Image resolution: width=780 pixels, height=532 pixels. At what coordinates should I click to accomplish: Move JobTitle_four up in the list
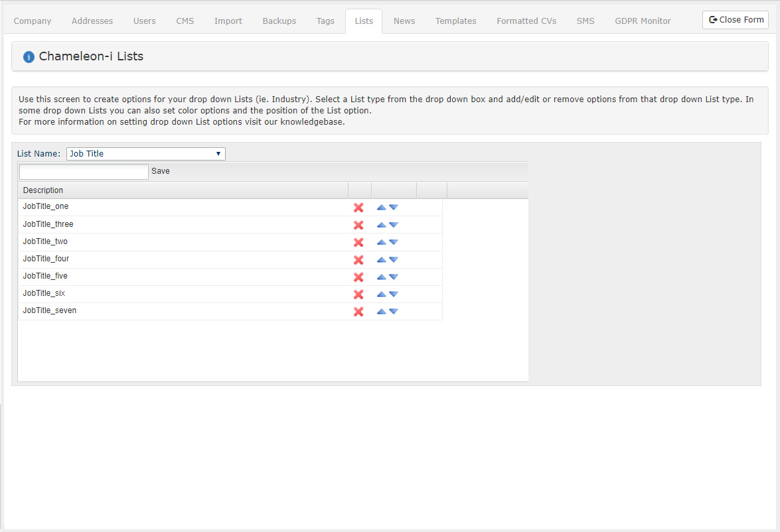[x=382, y=259]
